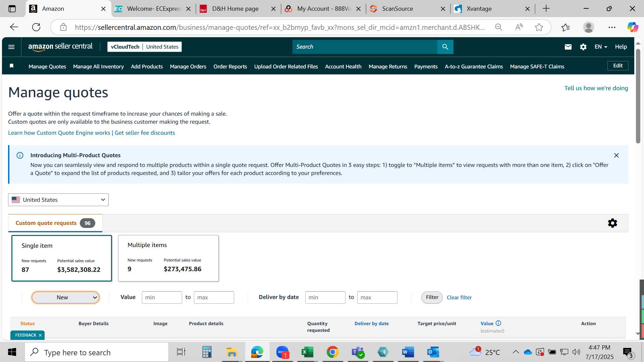Open the Help link
Screen dimensions: 644x362
coord(621,47)
